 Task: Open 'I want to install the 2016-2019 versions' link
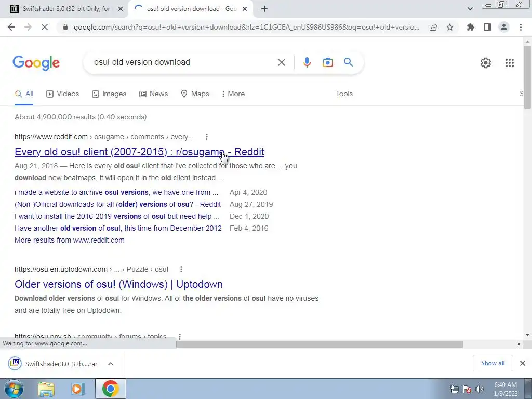[117, 216]
